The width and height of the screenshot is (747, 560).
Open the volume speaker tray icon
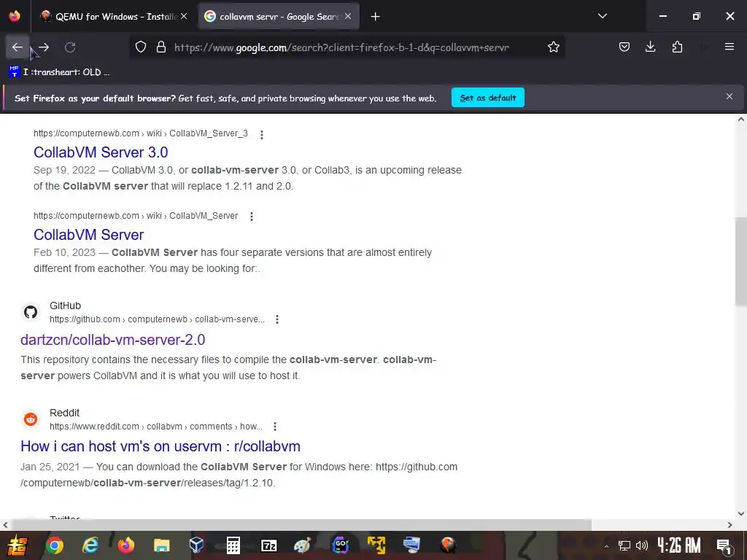pos(642,545)
